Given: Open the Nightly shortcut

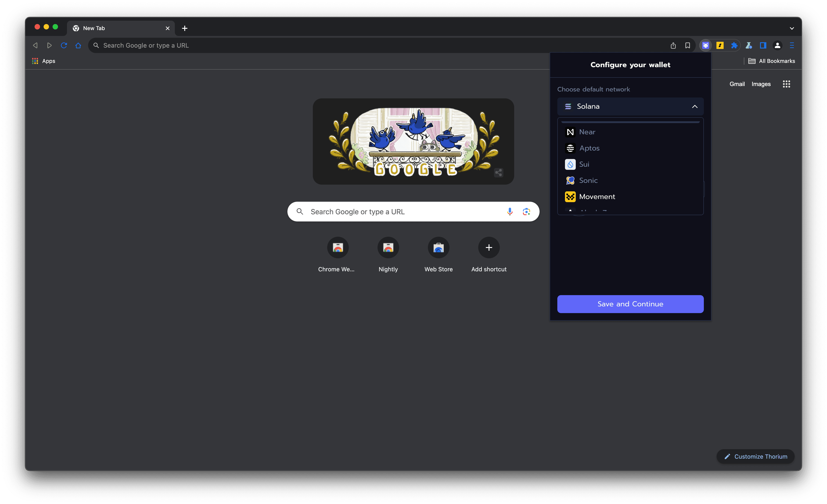Looking at the screenshot, I should [x=388, y=255].
